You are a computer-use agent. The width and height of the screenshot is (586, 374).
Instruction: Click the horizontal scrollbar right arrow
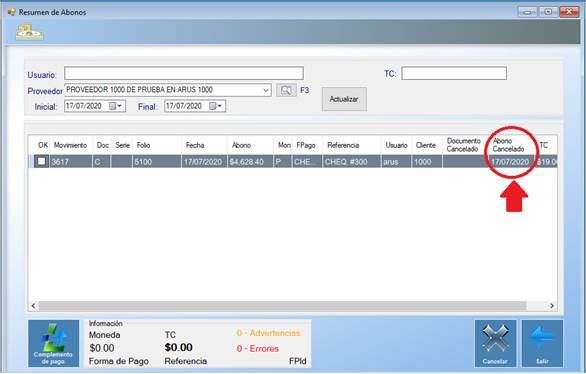coord(552,306)
